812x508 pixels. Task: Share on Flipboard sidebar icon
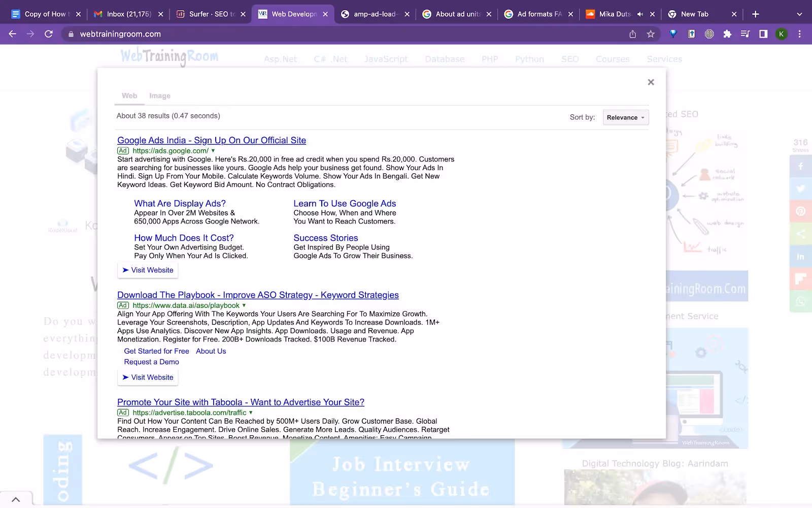point(800,279)
